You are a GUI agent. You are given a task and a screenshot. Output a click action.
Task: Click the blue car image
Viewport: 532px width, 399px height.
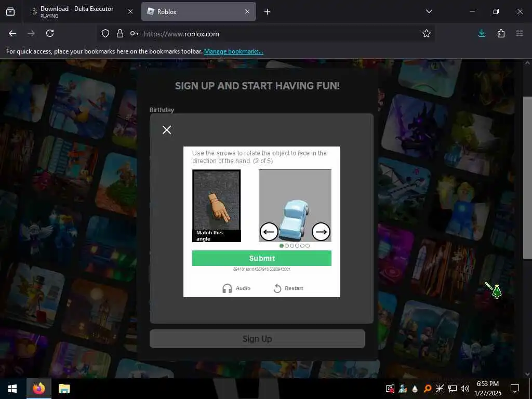(295, 206)
